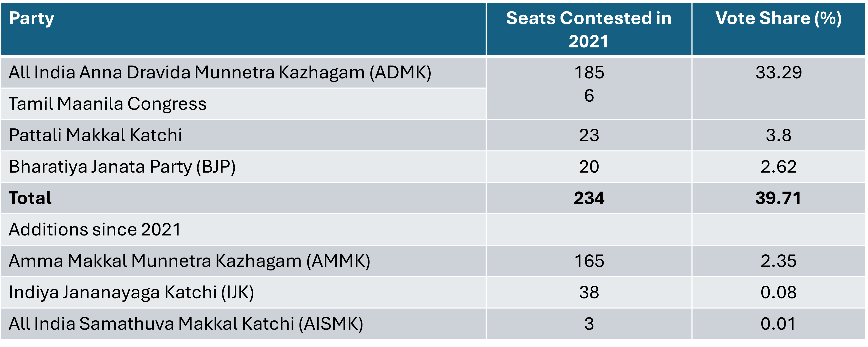The image size is (868, 347).
Task: Click the Tamil Maanila Congress cell
Action: (x=243, y=104)
